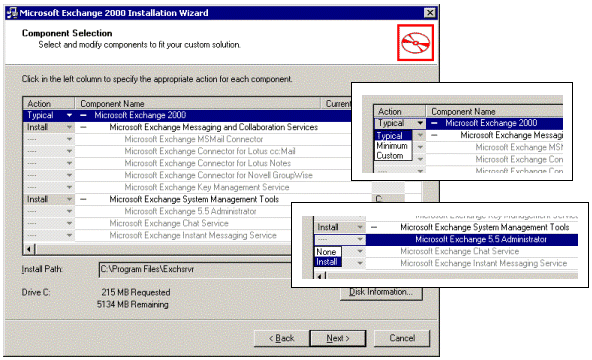Viewport: 592px width, 360px height.
Task: Open the Typical action dropdown for Microsoft Exchange 2000
Action: click(x=69, y=115)
